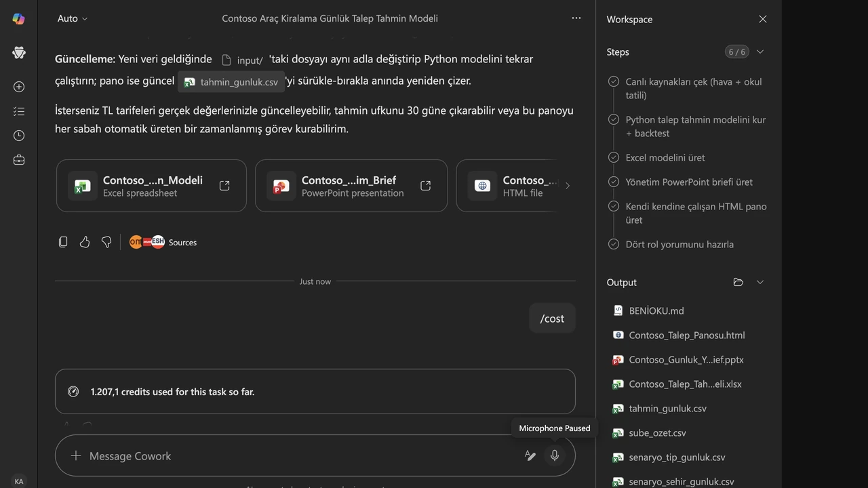
Task: Collapse the Output section chevron
Action: [x=760, y=282]
